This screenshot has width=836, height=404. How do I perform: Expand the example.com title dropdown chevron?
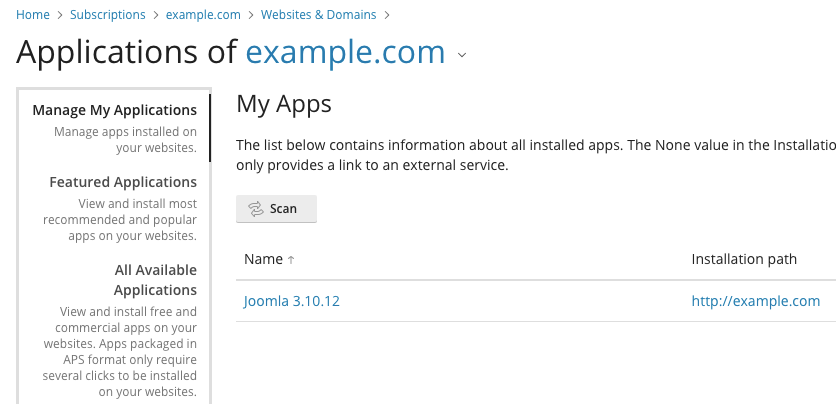click(462, 55)
